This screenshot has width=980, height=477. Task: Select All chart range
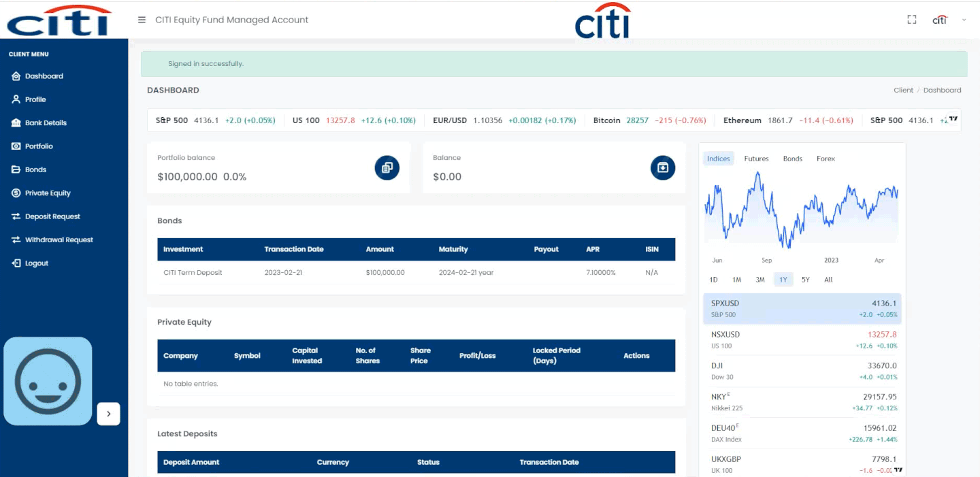(828, 280)
